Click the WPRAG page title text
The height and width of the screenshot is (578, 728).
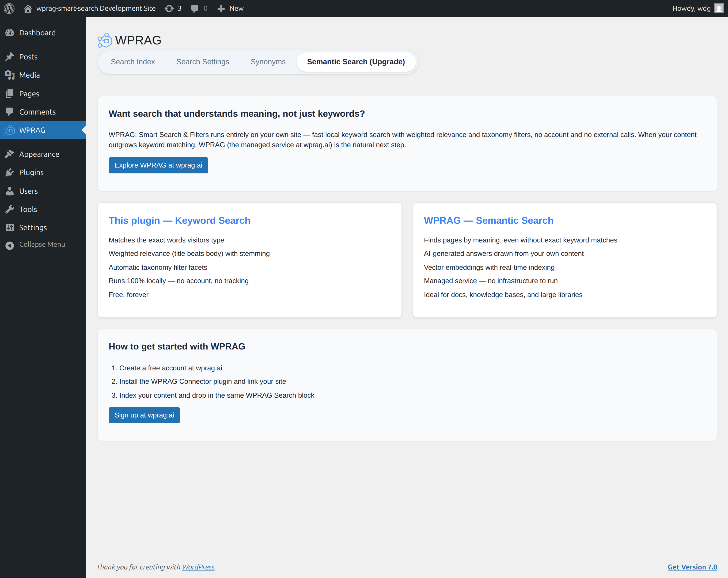[x=138, y=40]
